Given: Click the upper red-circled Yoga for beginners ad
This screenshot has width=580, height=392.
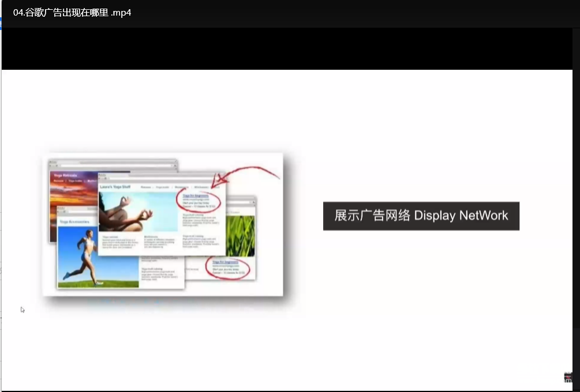Looking at the screenshot, I should (x=198, y=202).
